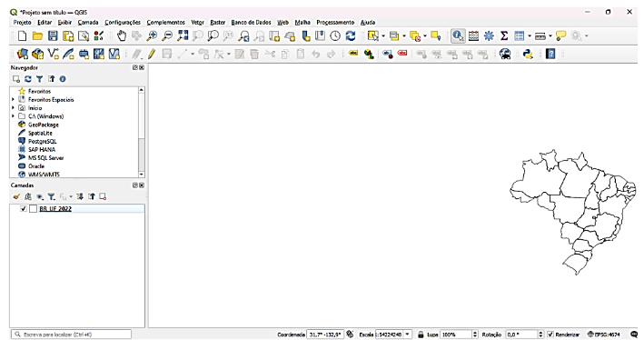Viewport: 644px width, 340px height.
Task: Open the Data Source Manager icon
Action: (x=22, y=54)
